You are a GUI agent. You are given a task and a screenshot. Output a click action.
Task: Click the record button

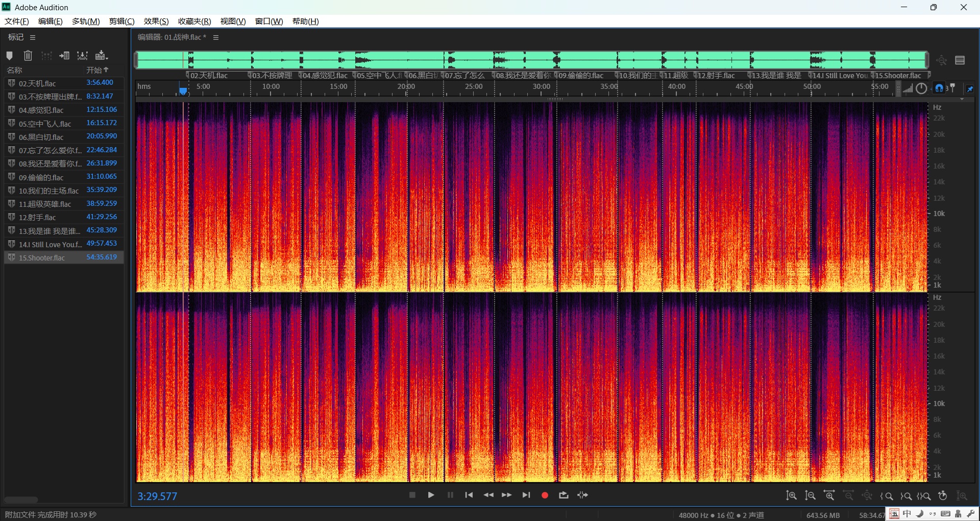click(545, 495)
